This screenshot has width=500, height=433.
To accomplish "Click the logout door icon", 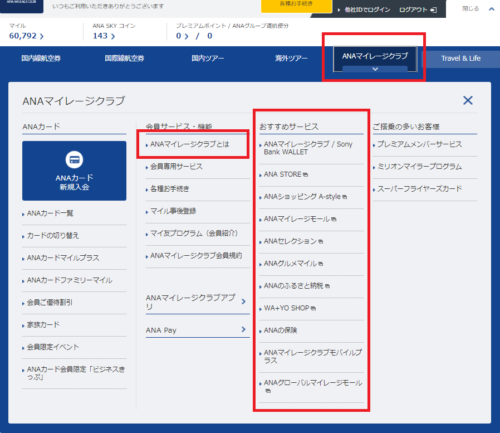I will pos(434,10).
